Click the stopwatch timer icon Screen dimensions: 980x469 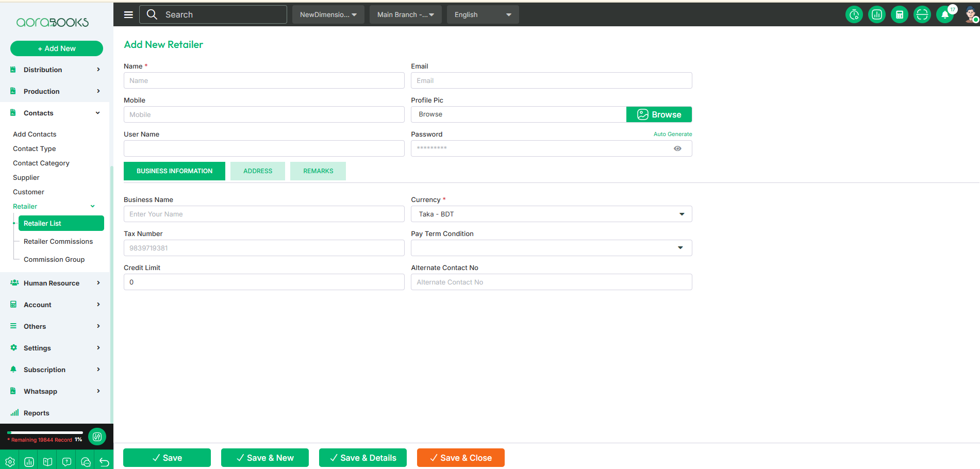click(x=854, y=14)
